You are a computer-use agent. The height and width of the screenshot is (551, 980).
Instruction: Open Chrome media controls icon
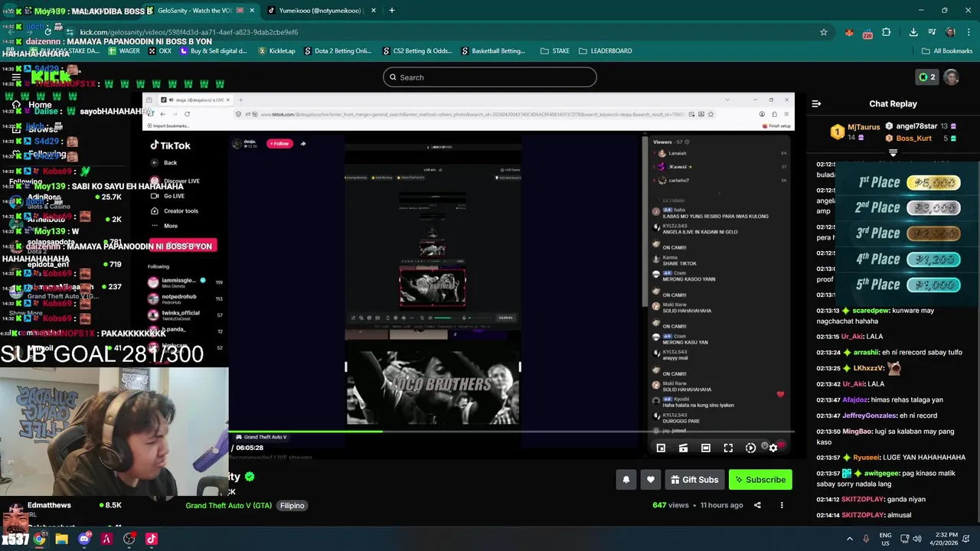(x=932, y=32)
